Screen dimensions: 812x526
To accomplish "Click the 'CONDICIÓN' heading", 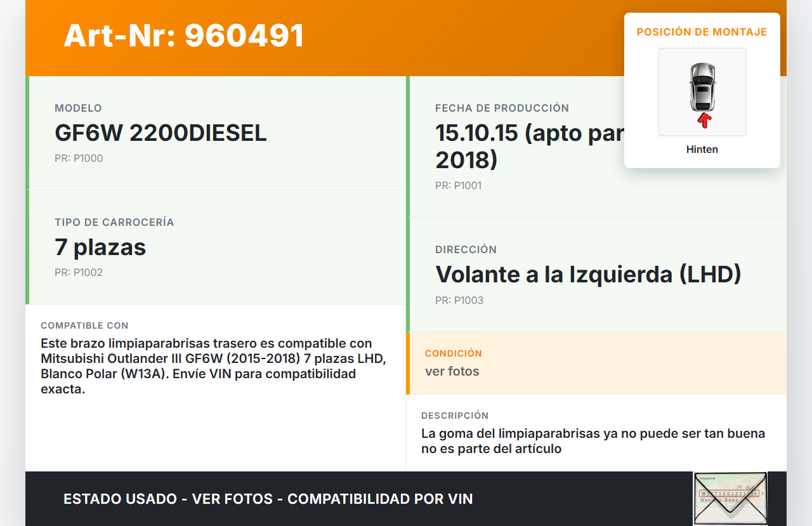I will pyautogui.click(x=454, y=353).
